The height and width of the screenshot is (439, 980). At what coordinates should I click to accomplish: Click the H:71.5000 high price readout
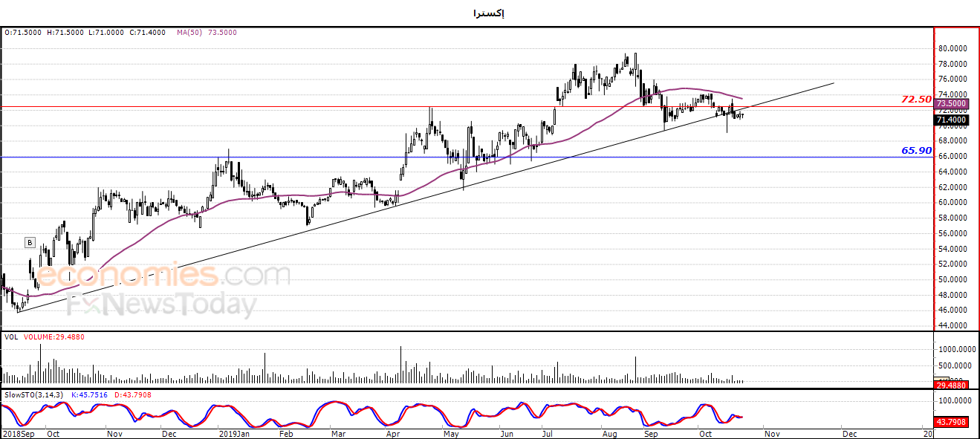click(66, 33)
